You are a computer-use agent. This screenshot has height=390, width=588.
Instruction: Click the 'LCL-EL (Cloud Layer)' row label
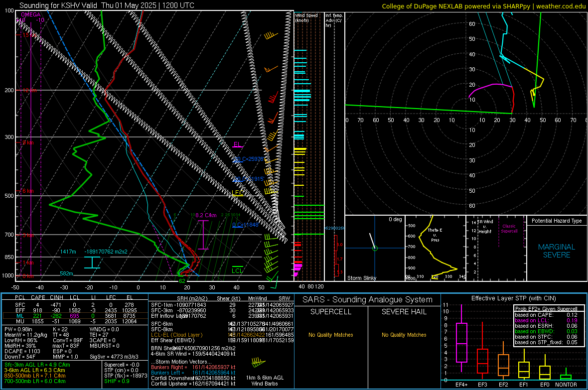(x=176, y=335)
